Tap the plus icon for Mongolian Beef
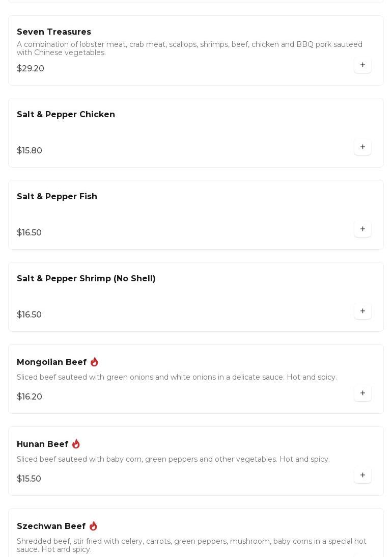392x557 pixels. point(362,393)
